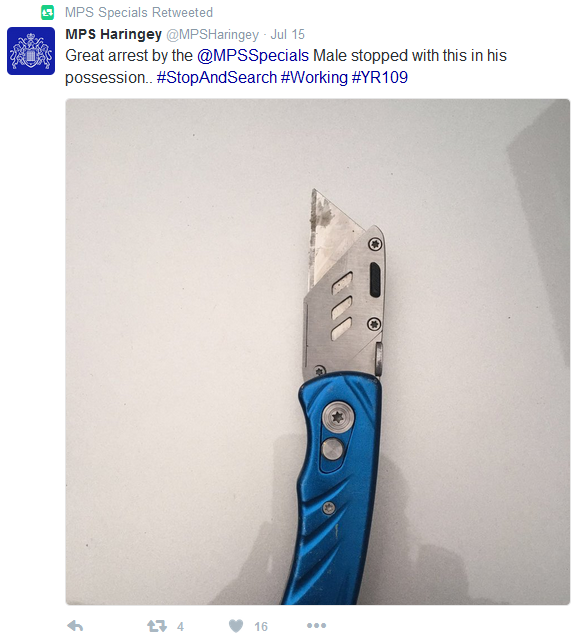Screen dimensions: 580x644
Task: Open the #YR109 hashtag
Action: point(380,77)
